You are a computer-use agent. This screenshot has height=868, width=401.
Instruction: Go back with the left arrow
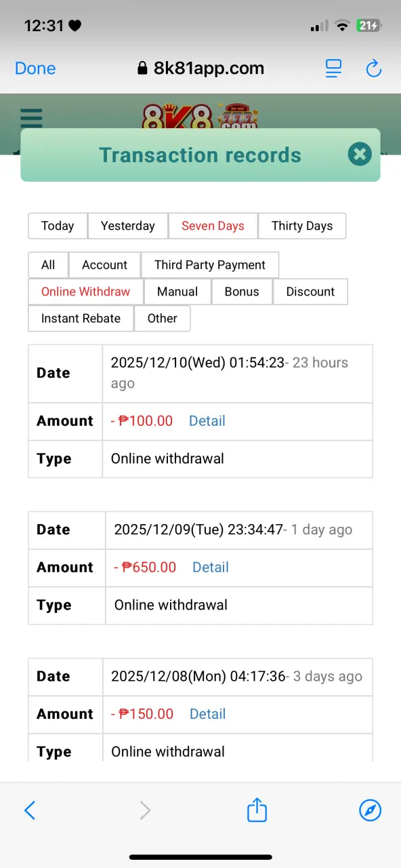click(x=30, y=810)
